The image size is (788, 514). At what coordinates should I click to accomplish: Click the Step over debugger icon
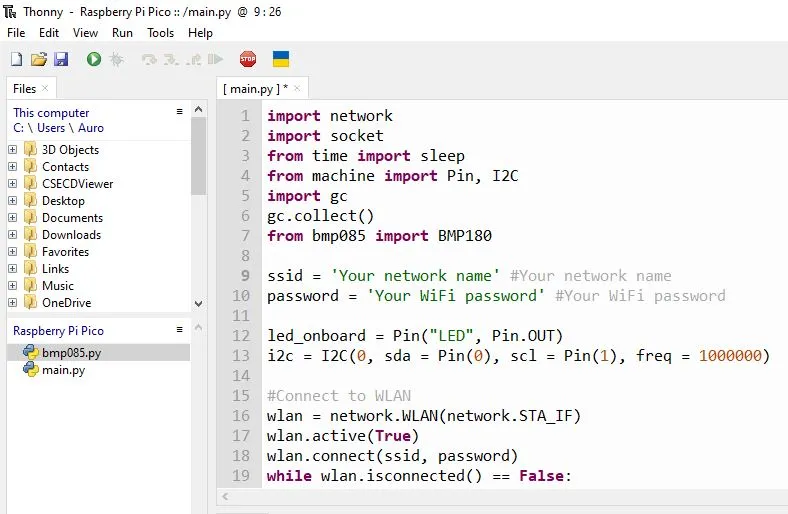pyautogui.click(x=149, y=60)
